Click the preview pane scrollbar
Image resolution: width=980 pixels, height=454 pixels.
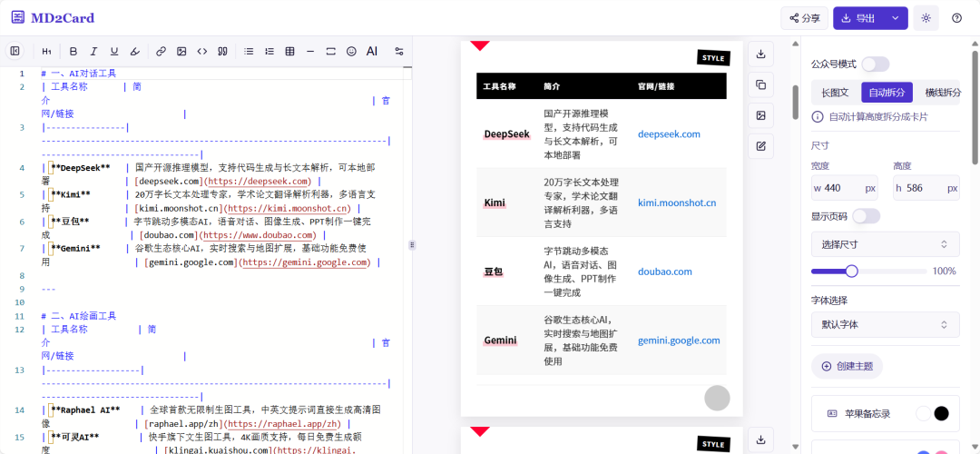[x=796, y=102]
